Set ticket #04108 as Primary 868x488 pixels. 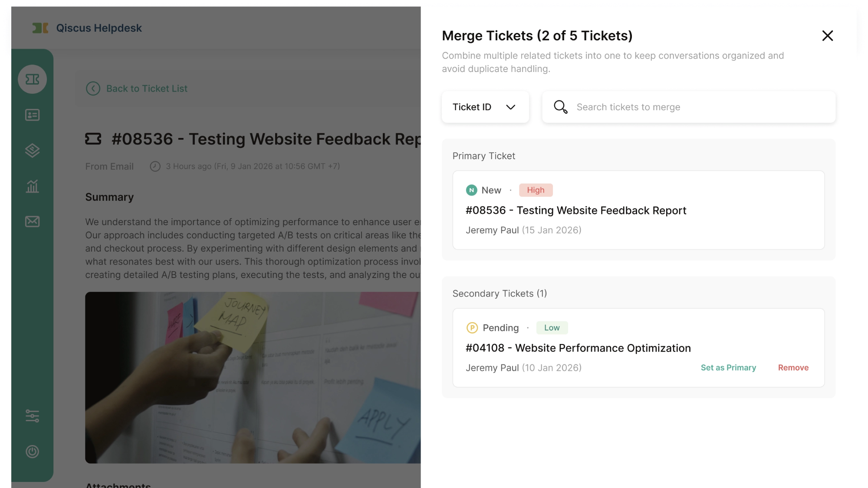728,367
